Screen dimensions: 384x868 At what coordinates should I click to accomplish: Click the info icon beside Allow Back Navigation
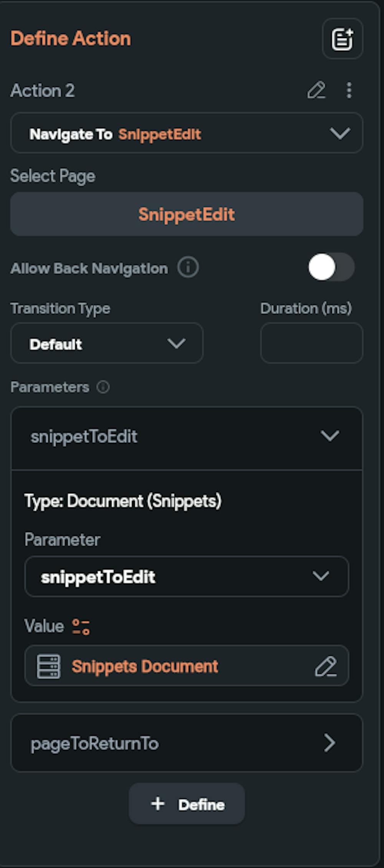pyautogui.click(x=188, y=268)
